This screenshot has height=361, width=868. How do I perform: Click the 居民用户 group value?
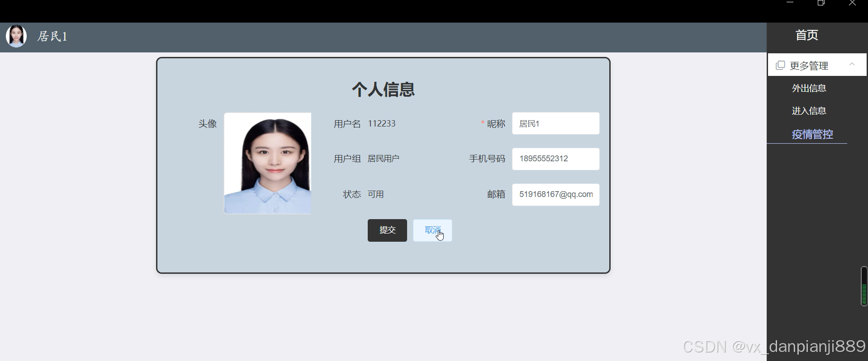[383, 159]
